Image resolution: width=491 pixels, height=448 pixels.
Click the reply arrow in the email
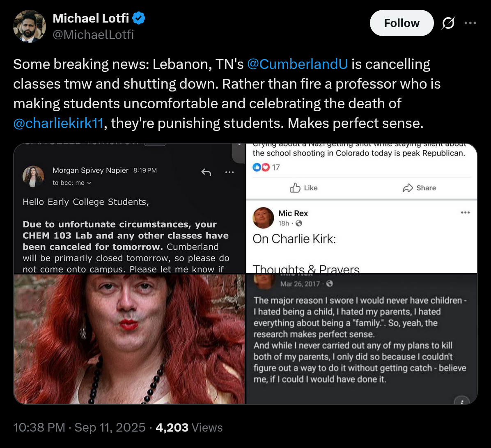[x=206, y=173]
